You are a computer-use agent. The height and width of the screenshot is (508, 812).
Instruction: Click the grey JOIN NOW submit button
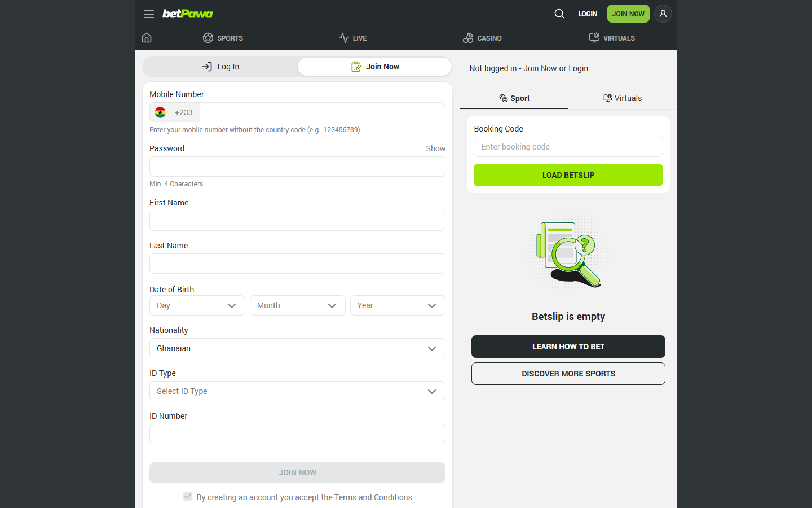[297, 472]
